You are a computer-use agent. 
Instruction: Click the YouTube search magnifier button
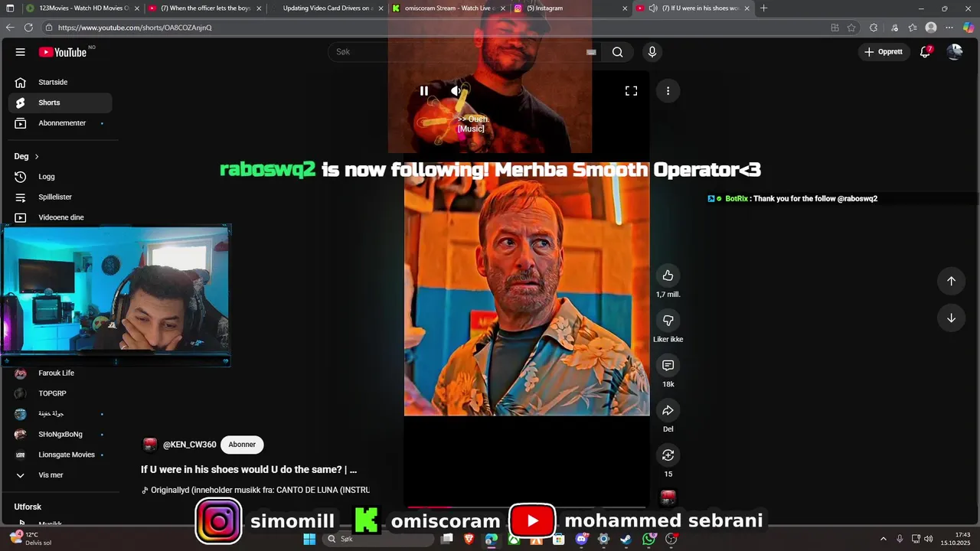(617, 52)
